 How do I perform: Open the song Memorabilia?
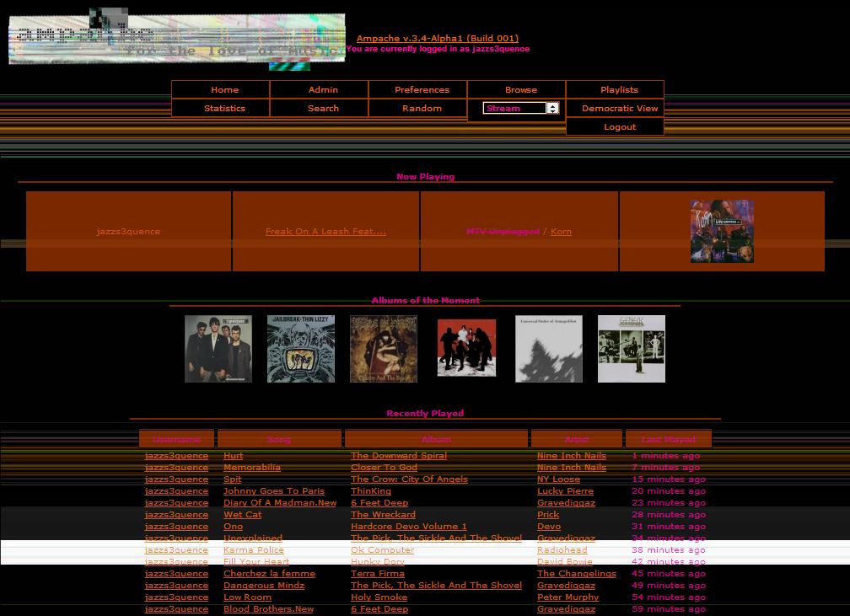pyautogui.click(x=252, y=468)
